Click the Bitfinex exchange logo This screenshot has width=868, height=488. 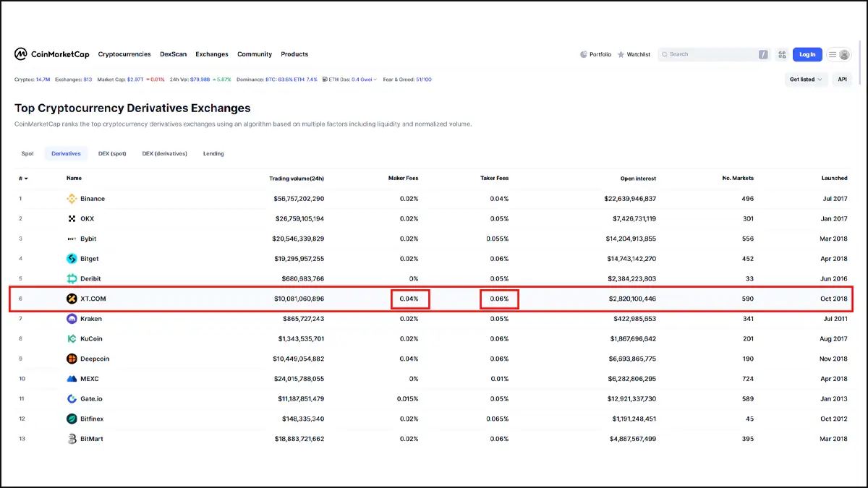72,419
